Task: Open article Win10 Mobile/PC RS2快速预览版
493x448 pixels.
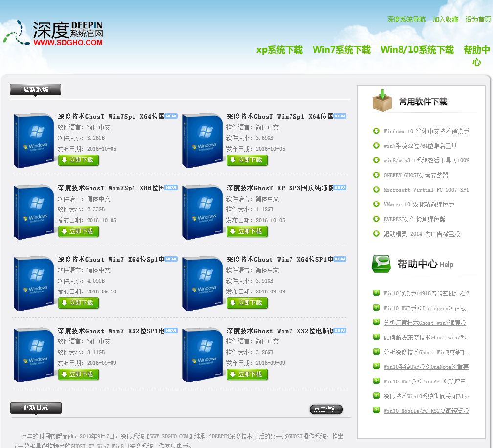Action: click(x=426, y=411)
